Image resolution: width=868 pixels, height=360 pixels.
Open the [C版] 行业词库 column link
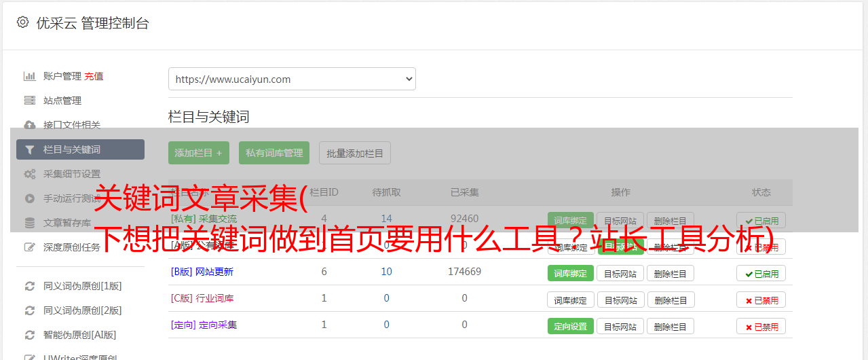[202, 298]
